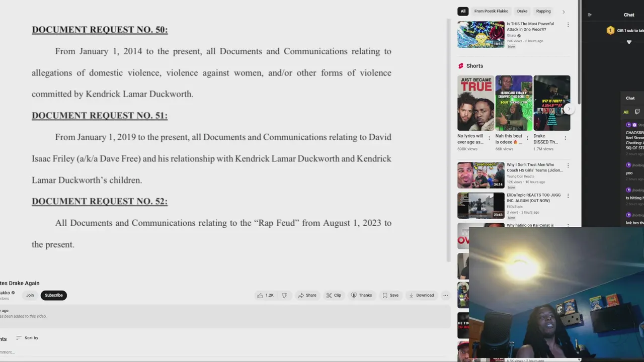
Task: Select the Drake filter chip
Action: click(x=522, y=11)
